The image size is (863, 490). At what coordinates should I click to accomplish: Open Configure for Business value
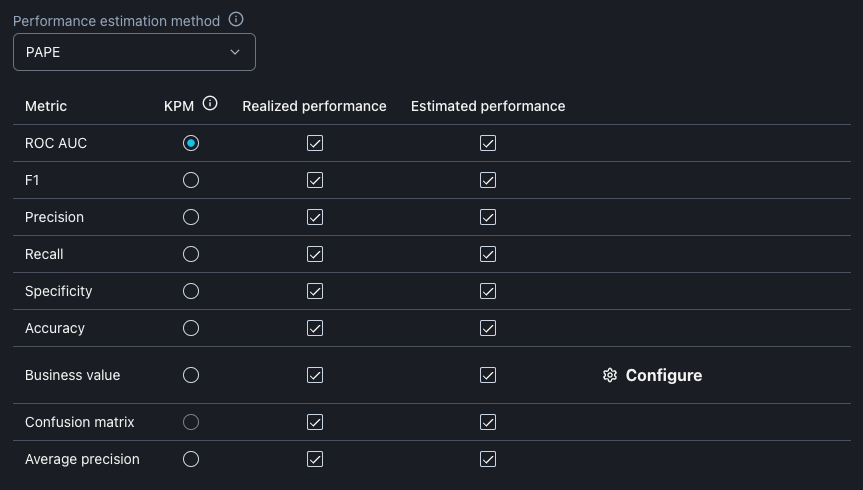tap(662, 375)
